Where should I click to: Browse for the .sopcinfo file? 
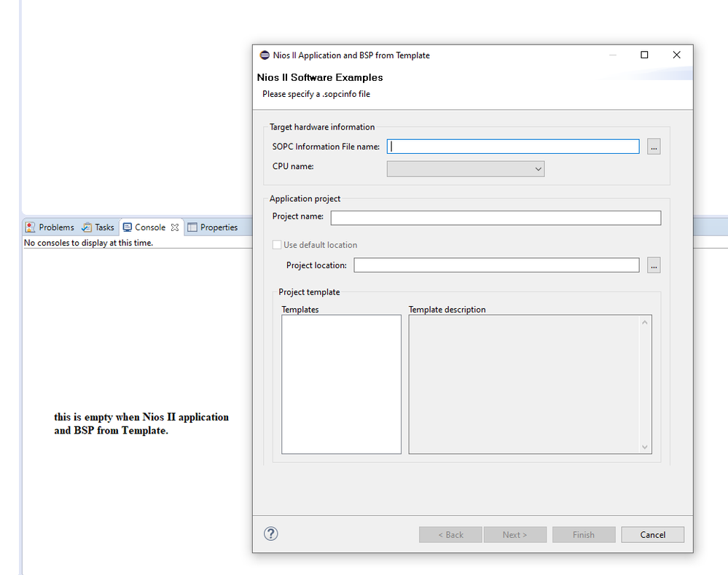pyautogui.click(x=654, y=146)
